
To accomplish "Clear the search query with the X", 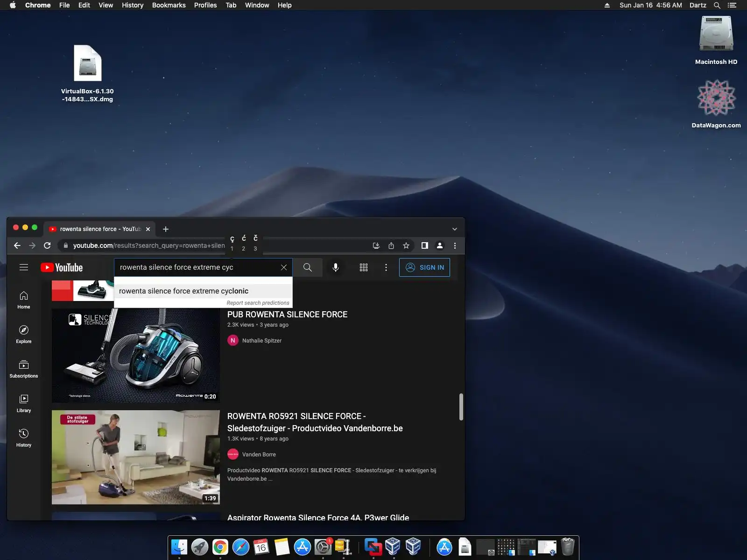I will pos(284,267).
